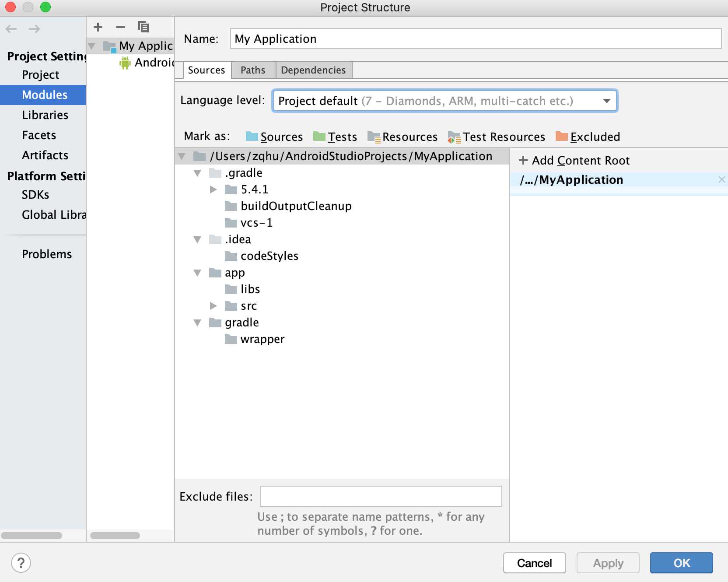
Task: Open Problems in the sidebar
Action: click(x=47, y=254)
